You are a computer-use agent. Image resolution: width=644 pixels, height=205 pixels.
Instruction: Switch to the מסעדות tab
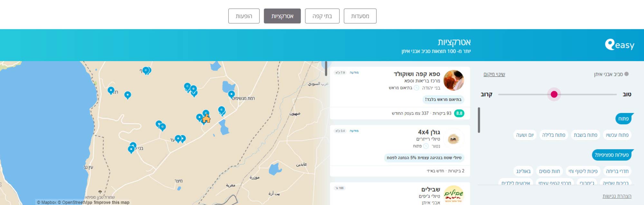click(360, 16)
